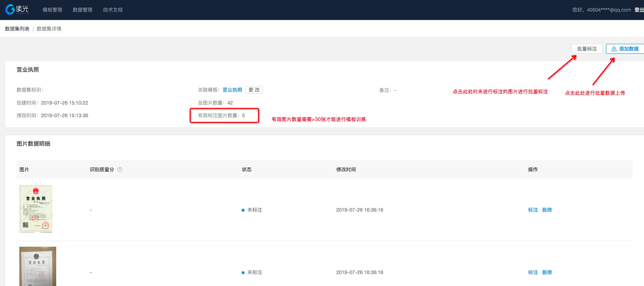Screen dimensions: 644x286
Task: Open the first business license thumbnail
Action: [x=36, y=209]
